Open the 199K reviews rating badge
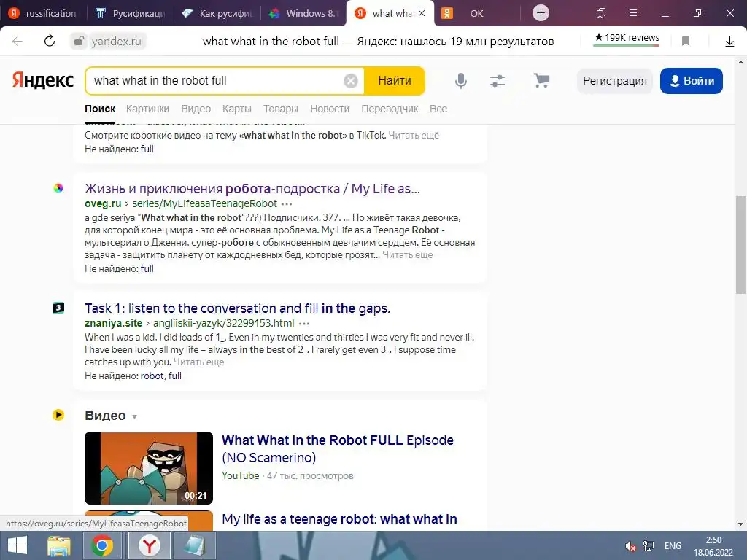 [627, 38]
